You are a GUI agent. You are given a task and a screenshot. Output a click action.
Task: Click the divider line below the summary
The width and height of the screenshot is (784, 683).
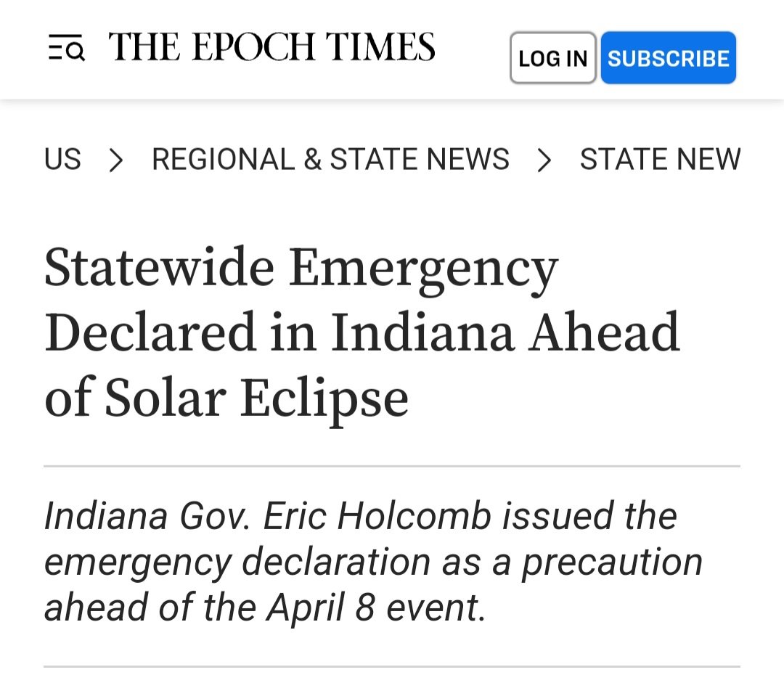click(x=392, y=666)
